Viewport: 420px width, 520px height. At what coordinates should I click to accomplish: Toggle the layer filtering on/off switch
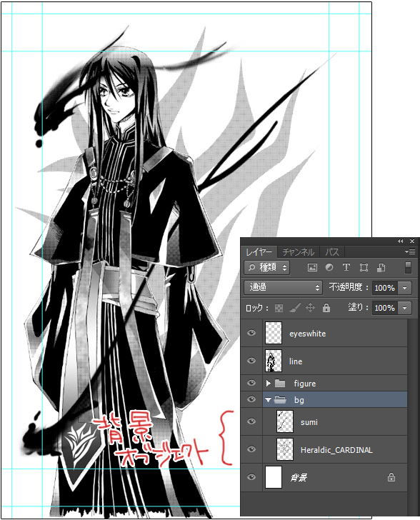pyautogui.click(x=409, y=268)
